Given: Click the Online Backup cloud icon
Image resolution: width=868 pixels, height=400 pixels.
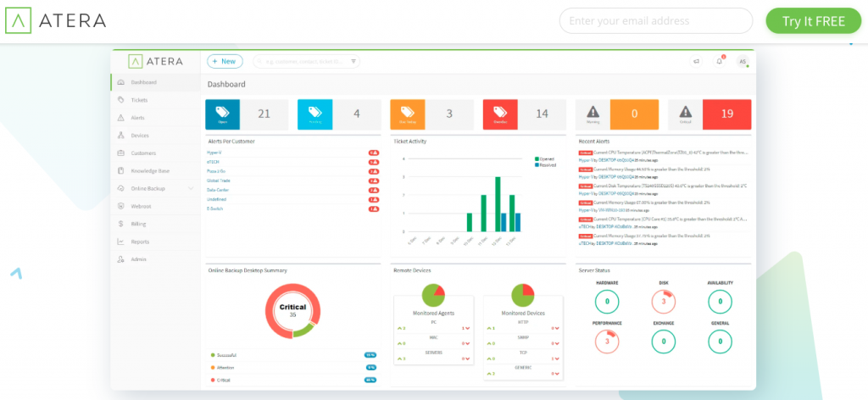Looking at the screenshot, I should [x=120, y=189].
